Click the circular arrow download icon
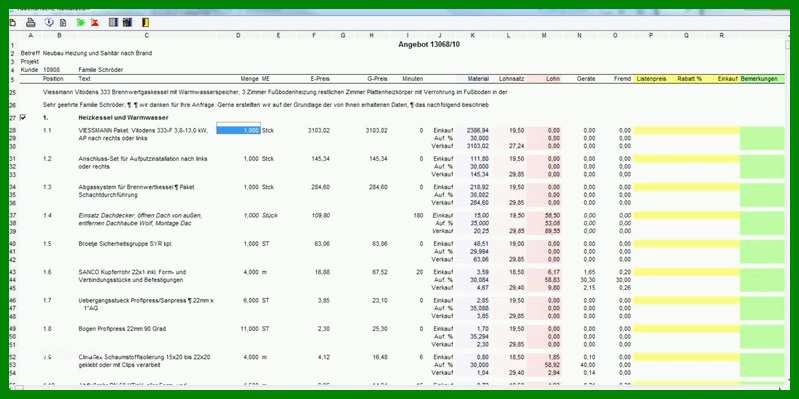Viewport: 799px width, 399px height. click(x=49, y=22)
